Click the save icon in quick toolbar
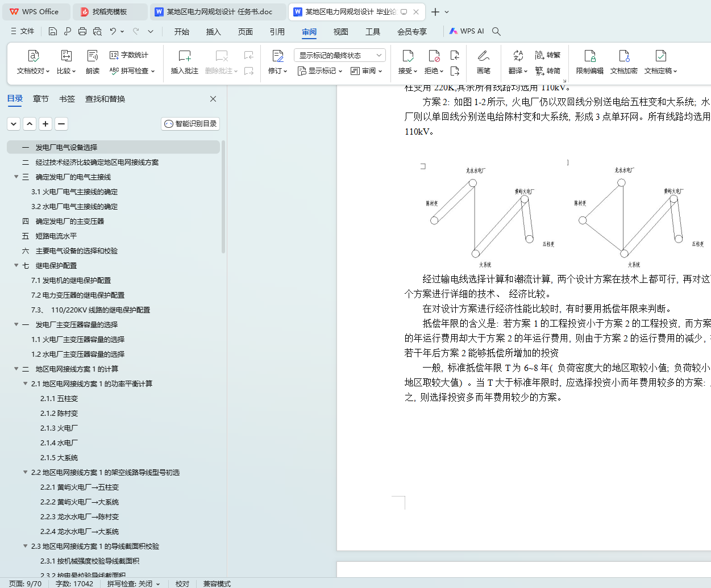 pyautogui.click(x=53, y=31)
